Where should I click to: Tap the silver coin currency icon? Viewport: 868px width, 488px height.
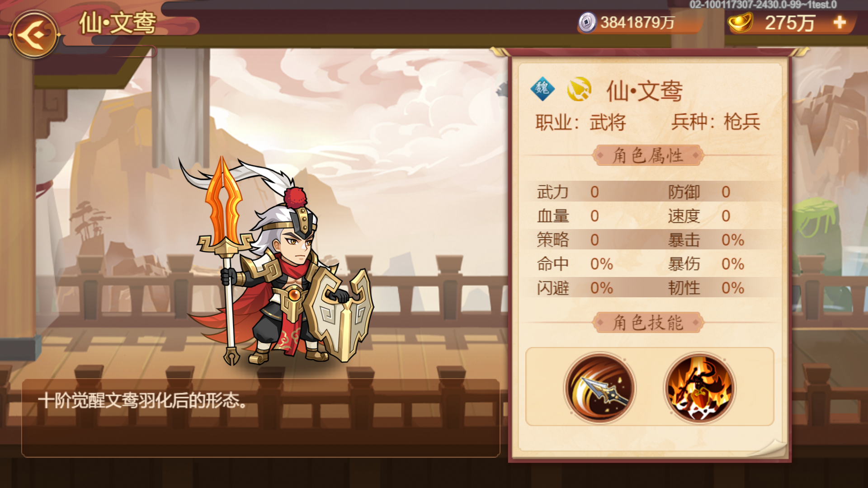click(587, 22)
